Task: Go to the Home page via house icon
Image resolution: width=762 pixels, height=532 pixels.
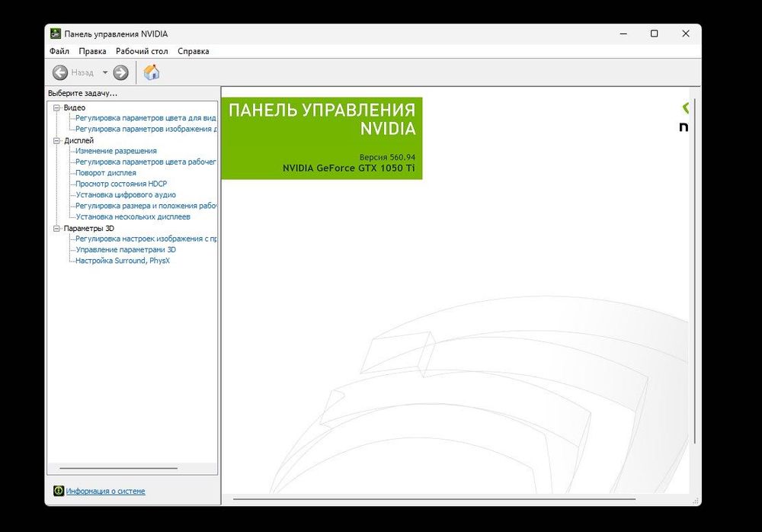Action: pos(152,72)
